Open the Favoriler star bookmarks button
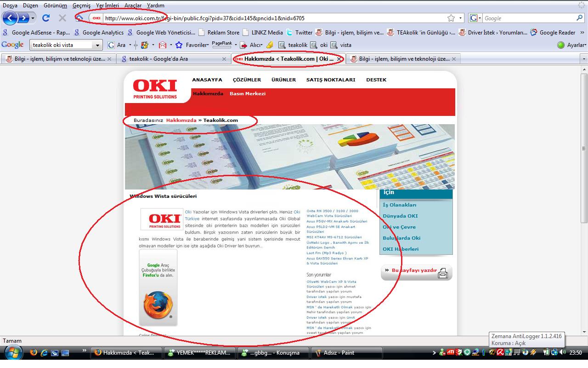588x368 pixels. click(191, 45)
